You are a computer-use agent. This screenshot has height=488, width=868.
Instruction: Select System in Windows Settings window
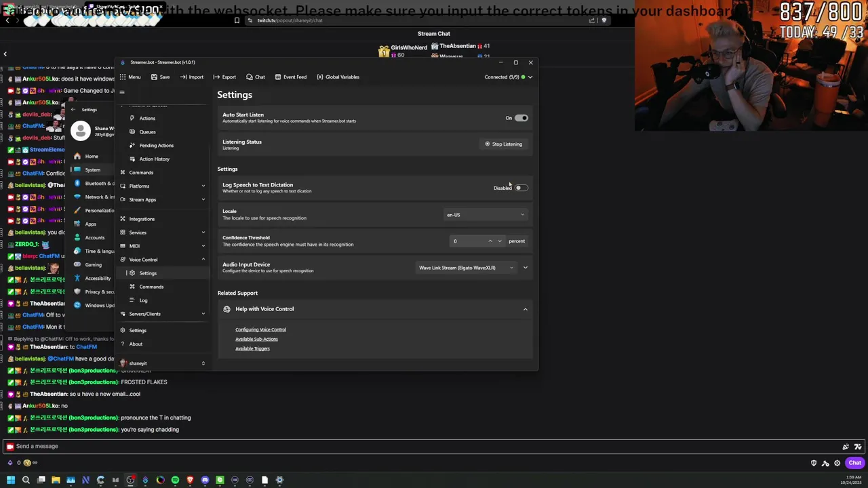tap(92, 169)
